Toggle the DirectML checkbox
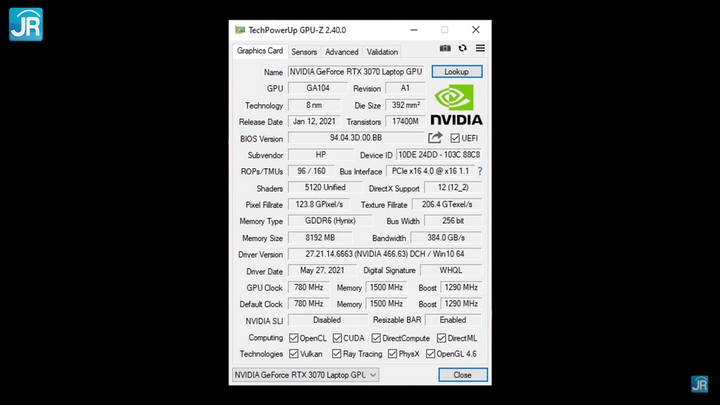This screenshot has width=720, height=405. (441, 338)
